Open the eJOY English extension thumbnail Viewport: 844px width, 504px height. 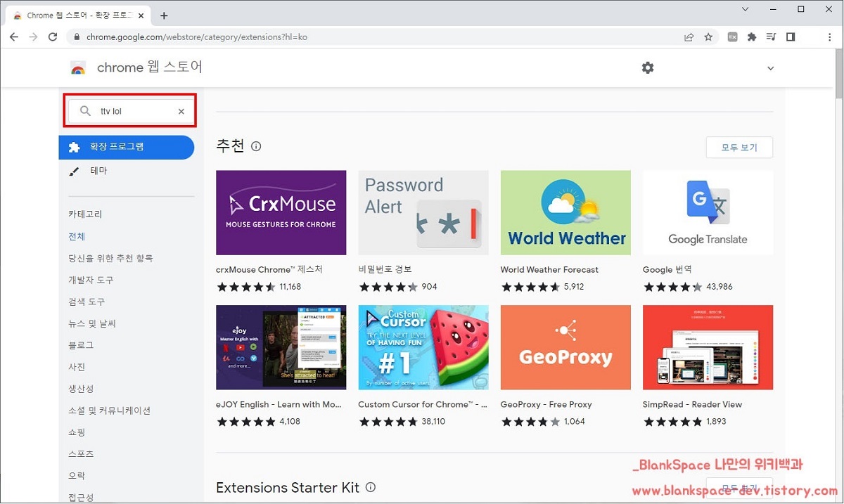pos(281,347)
